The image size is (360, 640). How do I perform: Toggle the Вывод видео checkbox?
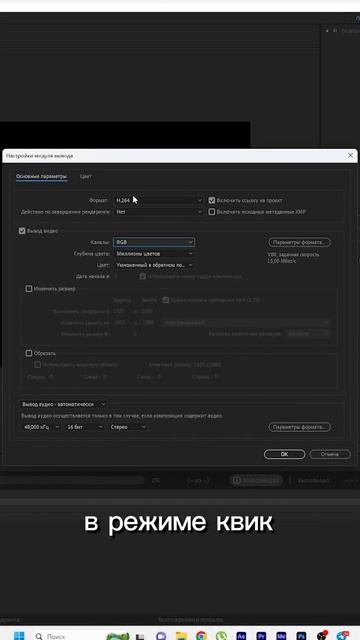22,231
